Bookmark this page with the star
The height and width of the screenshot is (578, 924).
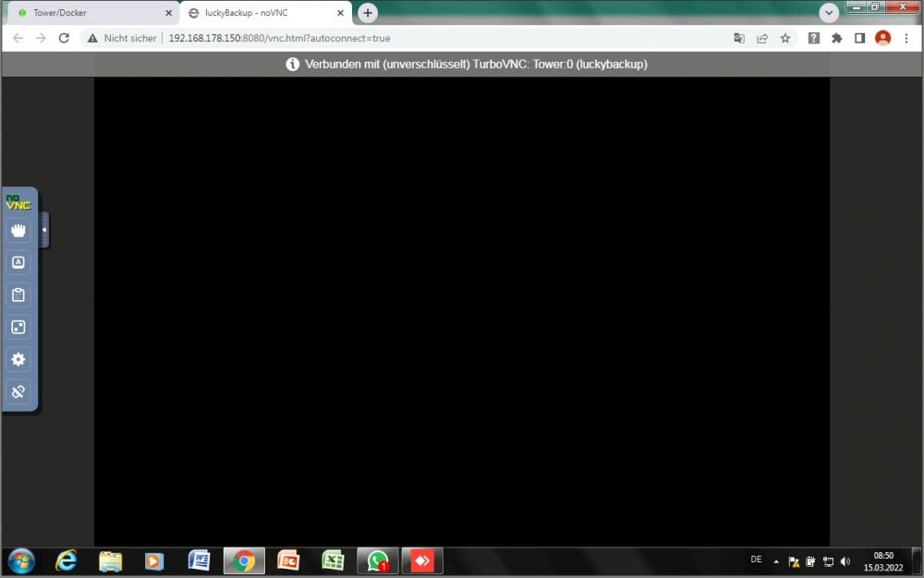(784, 38)
